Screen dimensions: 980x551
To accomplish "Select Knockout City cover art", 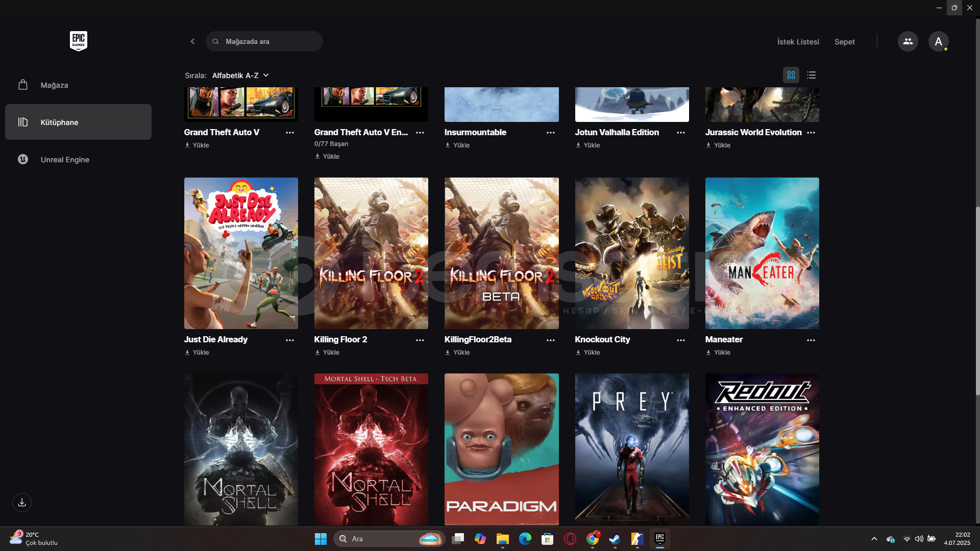I will 632,253.
